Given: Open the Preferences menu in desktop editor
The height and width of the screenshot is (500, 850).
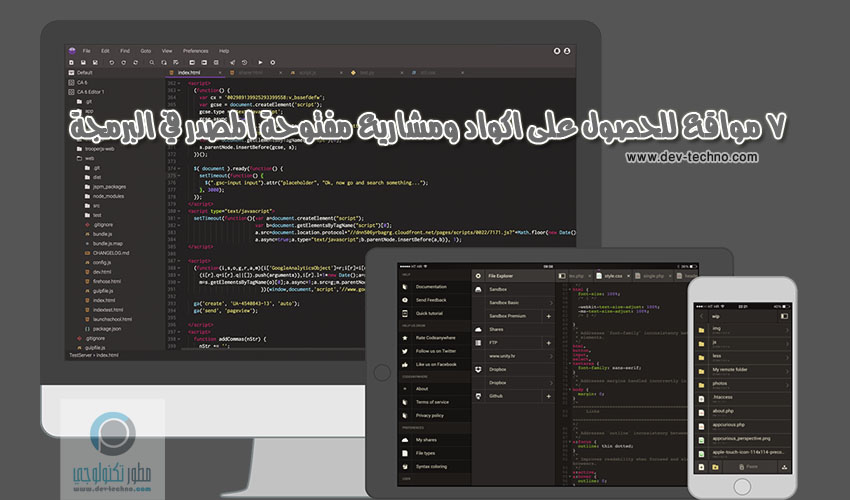Looking at the screenshot, I should click(196, 50).
